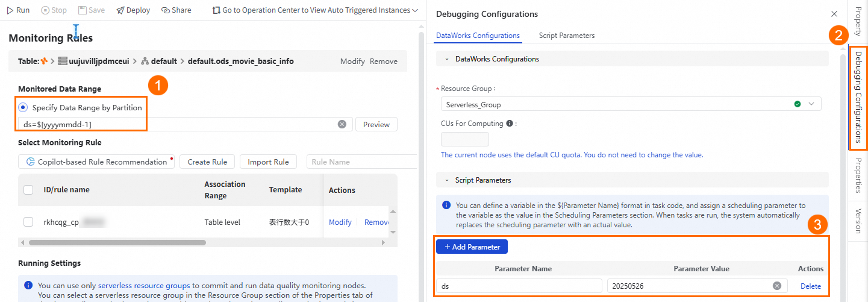The image size is (868, 302).
Task: Click the Share icon
Action: pos(165,10)
